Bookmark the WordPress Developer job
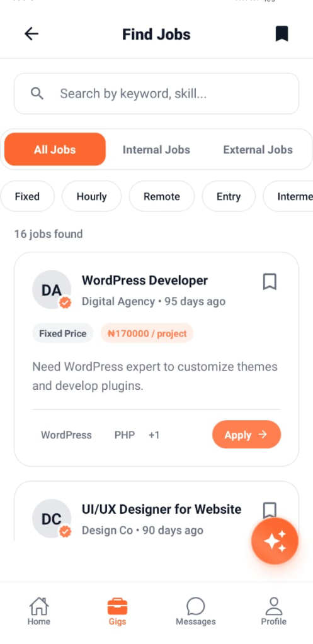Screen dimensions: 313x644 point(270,282)
